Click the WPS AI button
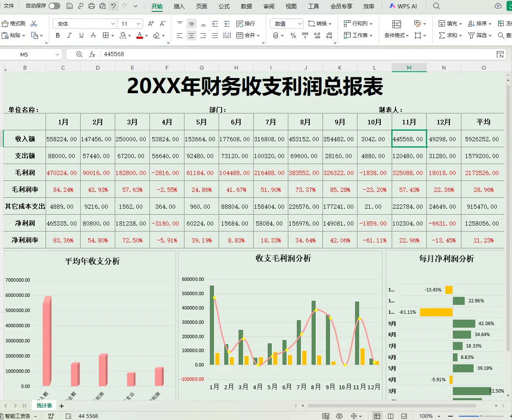This screenshot has width=512, height=420. [x=403, y=6]
